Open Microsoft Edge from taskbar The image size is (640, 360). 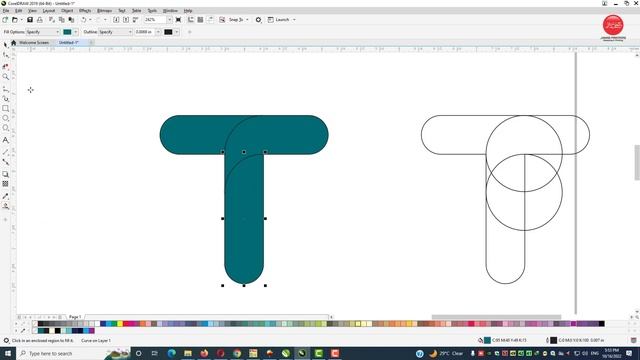point(171,353)
